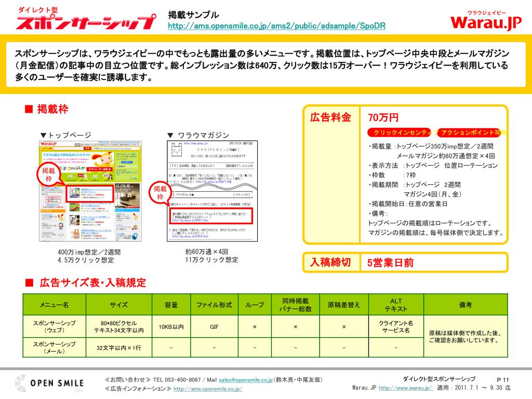
Task: Select the 11万クリック想定 text
Action: 212,260
